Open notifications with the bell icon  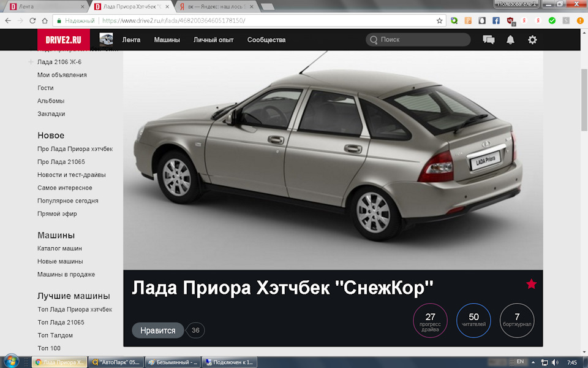(x=510, y=39)
